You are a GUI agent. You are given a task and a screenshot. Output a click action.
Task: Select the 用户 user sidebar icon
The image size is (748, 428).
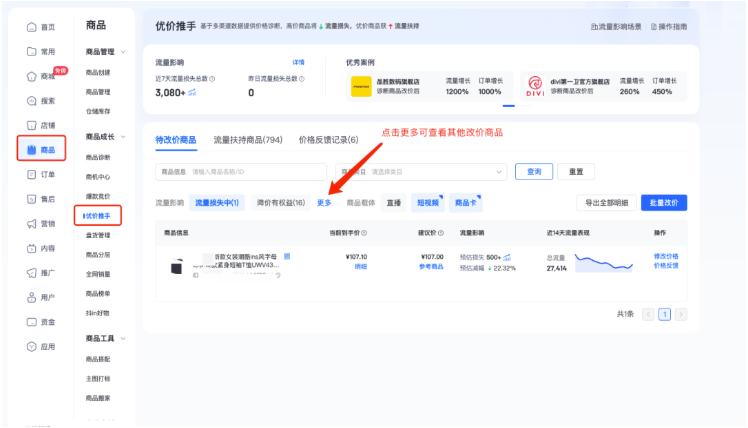32,297
